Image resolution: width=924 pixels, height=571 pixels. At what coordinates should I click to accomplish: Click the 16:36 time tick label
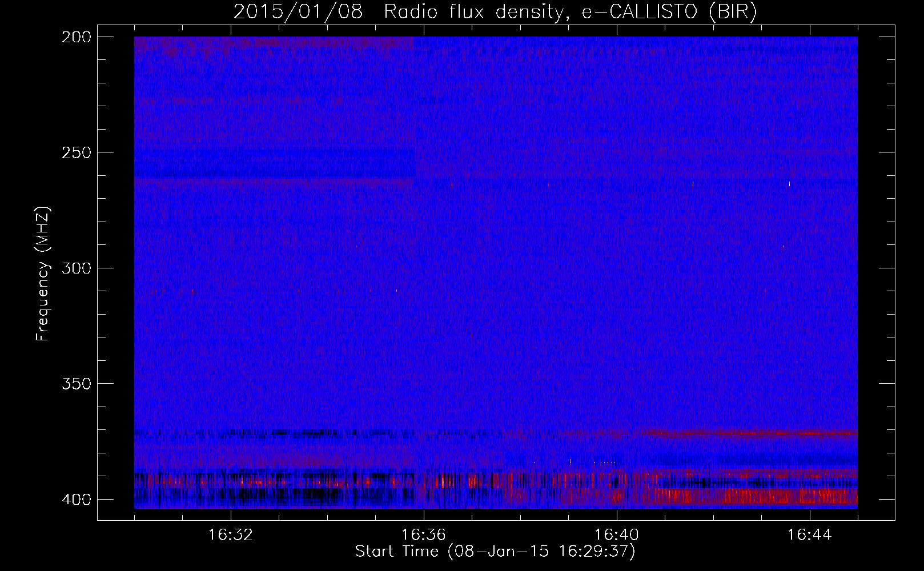(424, 535)
